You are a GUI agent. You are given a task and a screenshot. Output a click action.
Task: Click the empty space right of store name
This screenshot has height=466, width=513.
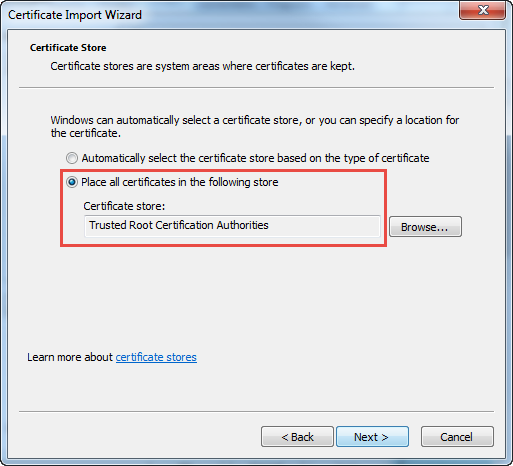click(323, 226)
